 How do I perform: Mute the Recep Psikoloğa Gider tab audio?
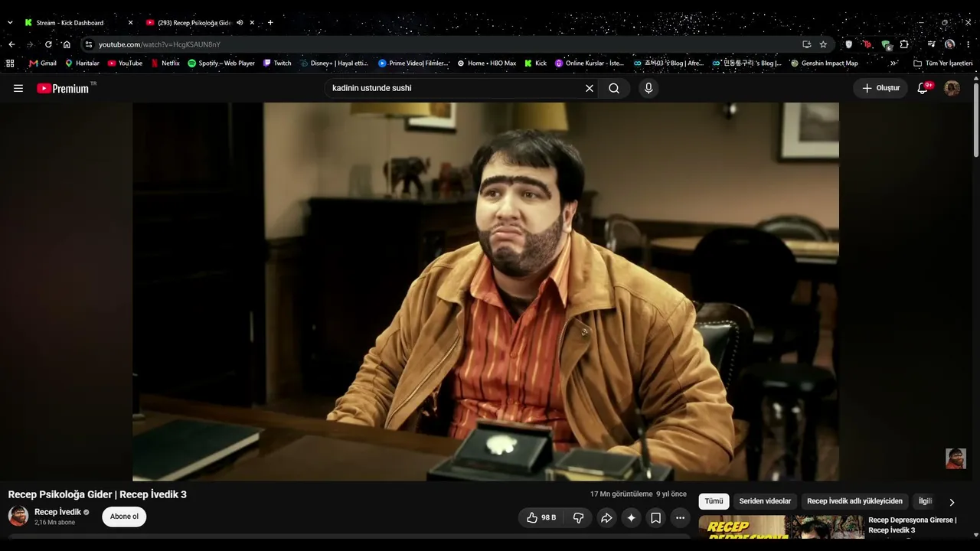pos(240,23)
